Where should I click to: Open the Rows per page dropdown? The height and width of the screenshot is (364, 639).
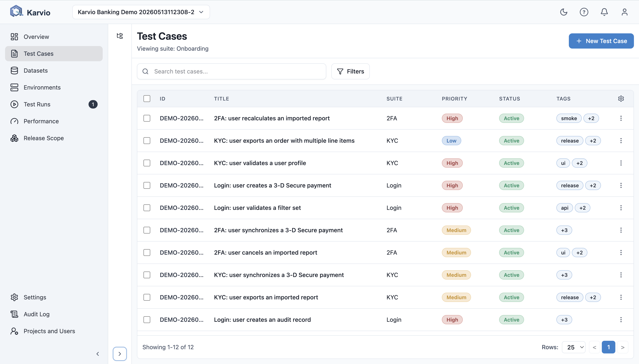click(x=573, y=347)
